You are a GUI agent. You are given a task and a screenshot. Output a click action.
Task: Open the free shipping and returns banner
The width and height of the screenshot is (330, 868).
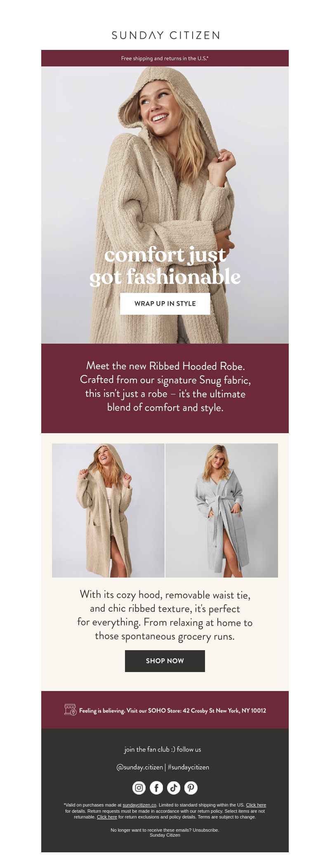pos(165,58)
